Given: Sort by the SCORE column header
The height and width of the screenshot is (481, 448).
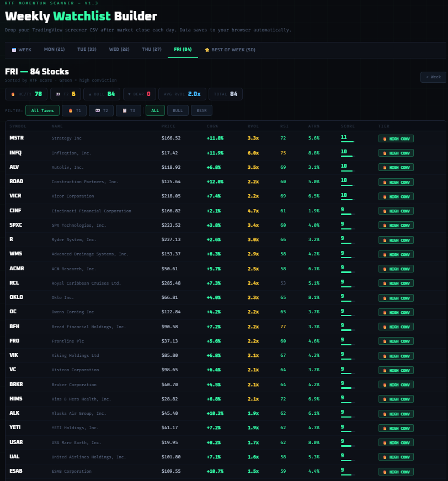Looking at the screenshot, I should pos(348,126).
